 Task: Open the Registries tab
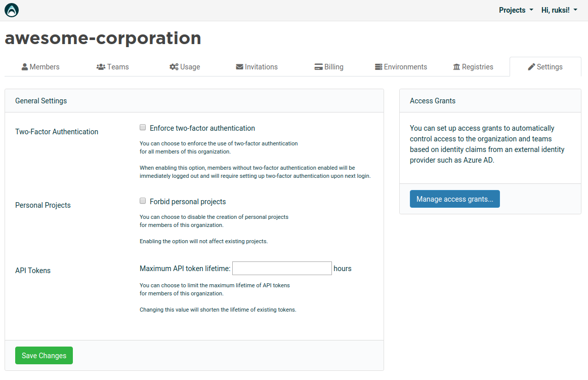[x=473, y=67]
